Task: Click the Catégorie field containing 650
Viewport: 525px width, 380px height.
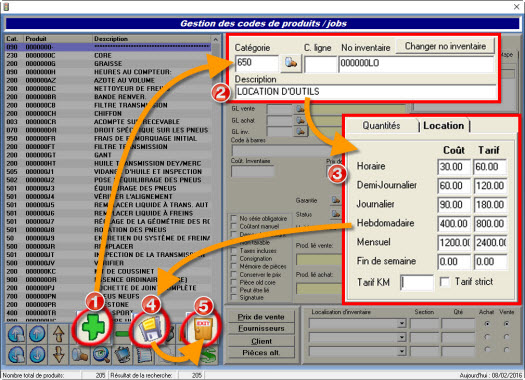Action: tap(256, 64)
